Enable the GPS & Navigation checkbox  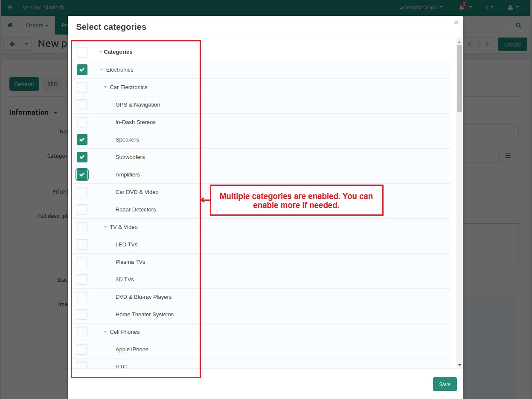point(82,105)
